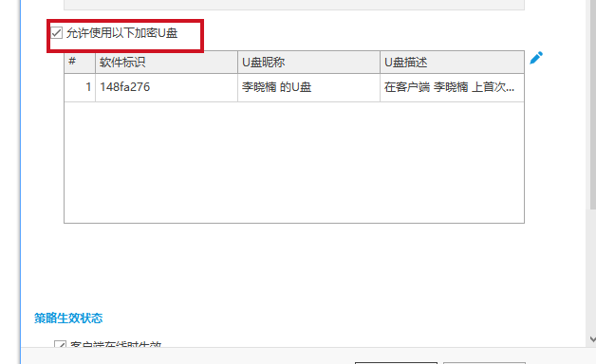Click the blue pencil edit icon
The image size is (596, 364).
[x=536, y=58]
